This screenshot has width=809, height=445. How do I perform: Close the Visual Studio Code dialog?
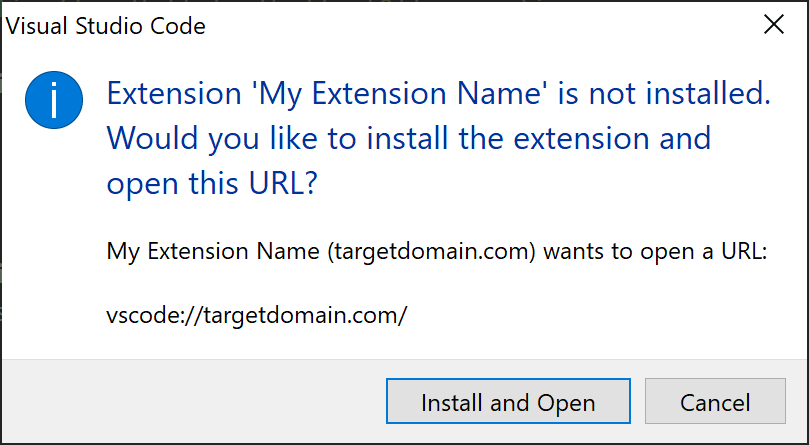coord(774,25)
